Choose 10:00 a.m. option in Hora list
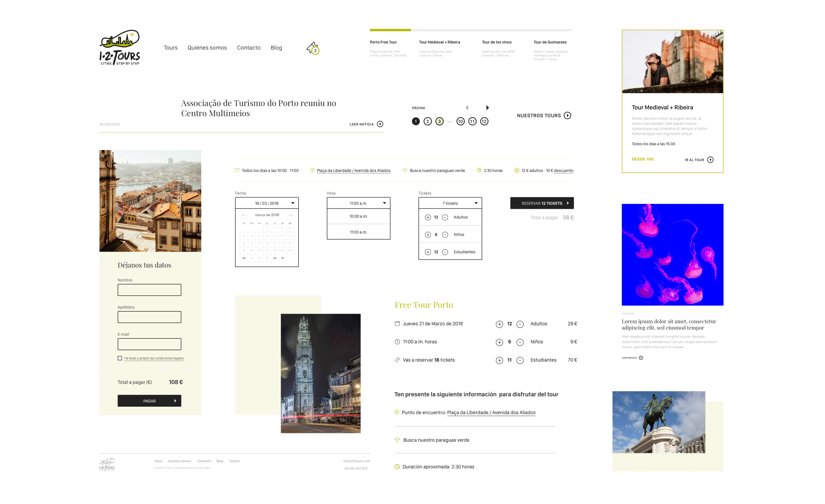This screenshot has width=825, height=504. click(x=358, y=216)
